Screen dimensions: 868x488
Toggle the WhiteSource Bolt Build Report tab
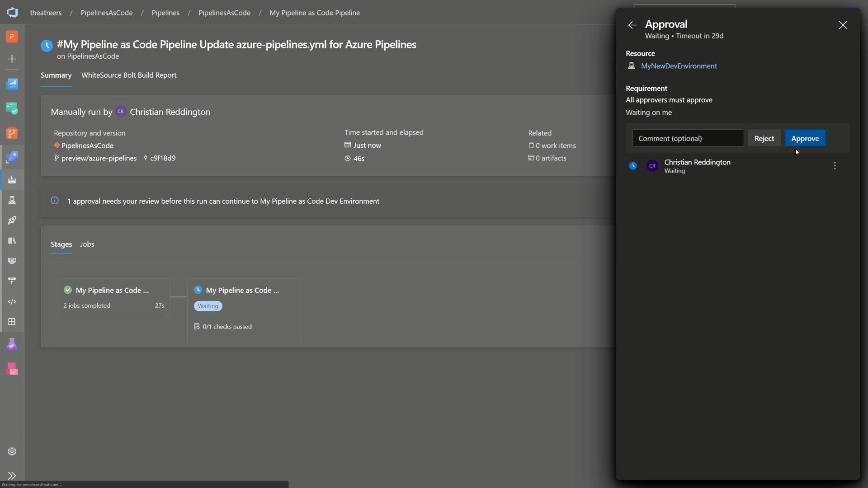click(128, 75)
